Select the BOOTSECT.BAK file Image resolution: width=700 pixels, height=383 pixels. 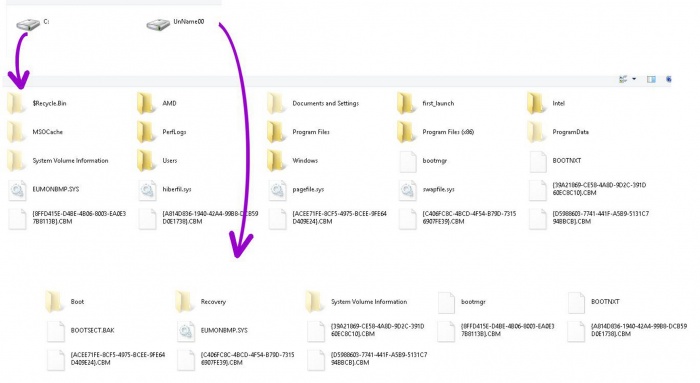[81, 331]
